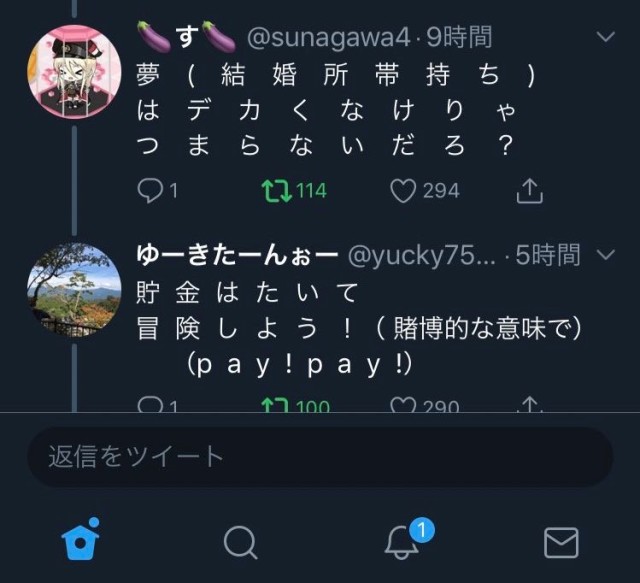Reply to the @yucky75 tweet
Image resolution: width=640 pixels, height=583 pixels.
point(150,405)
